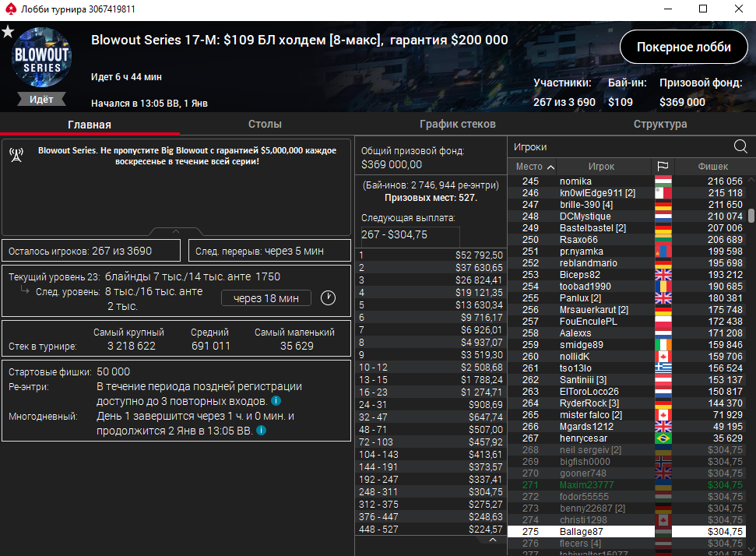Viewport: 756px width, 556px height.
Task: Click the flag in nollidK's row
Action: [663, 357]
